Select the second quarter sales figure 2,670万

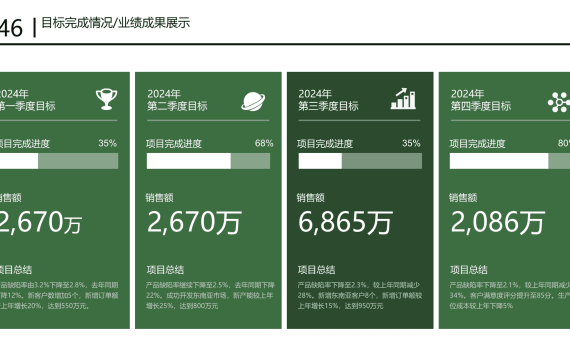pos(194,222)
